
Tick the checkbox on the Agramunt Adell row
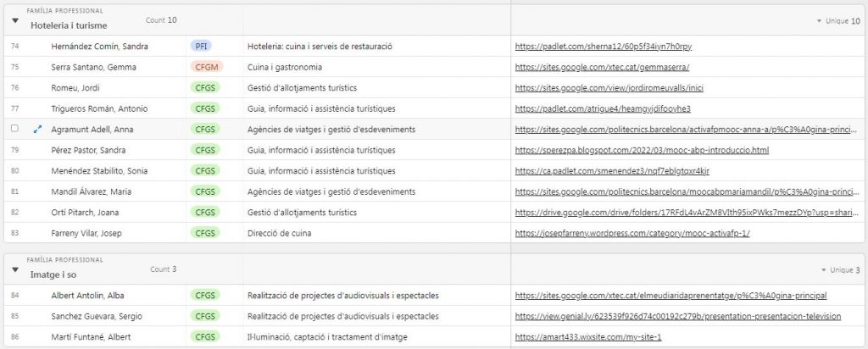click(14, 130)
